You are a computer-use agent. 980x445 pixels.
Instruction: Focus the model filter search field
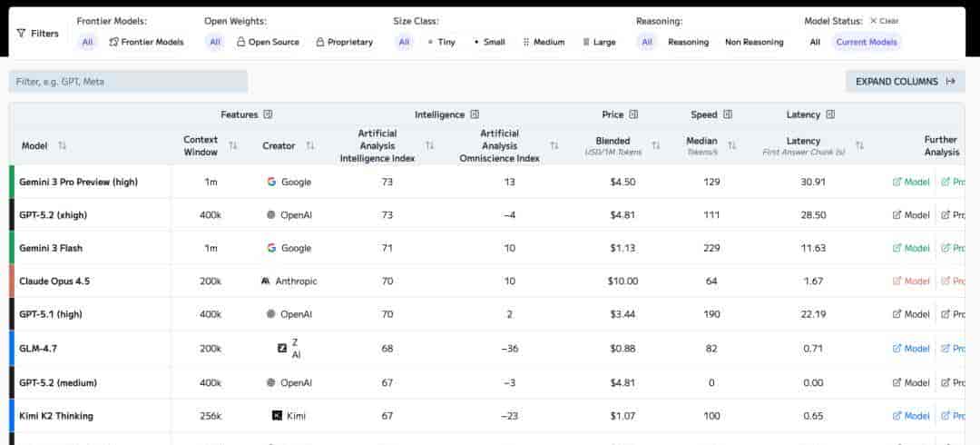click(x=128, y=82)
